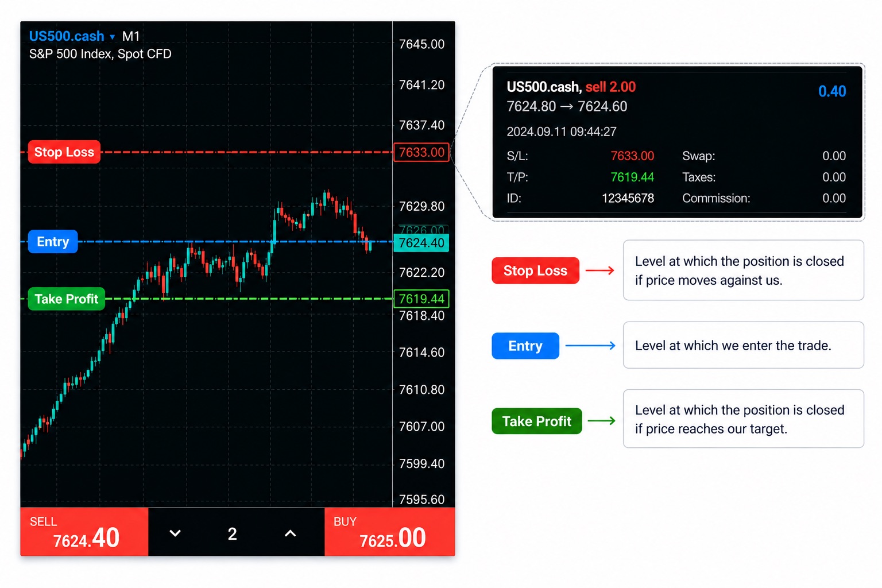Click the 7607.00 price axis label
The width and height of the screenshot is (882, 588).
(x=421, y=427)
